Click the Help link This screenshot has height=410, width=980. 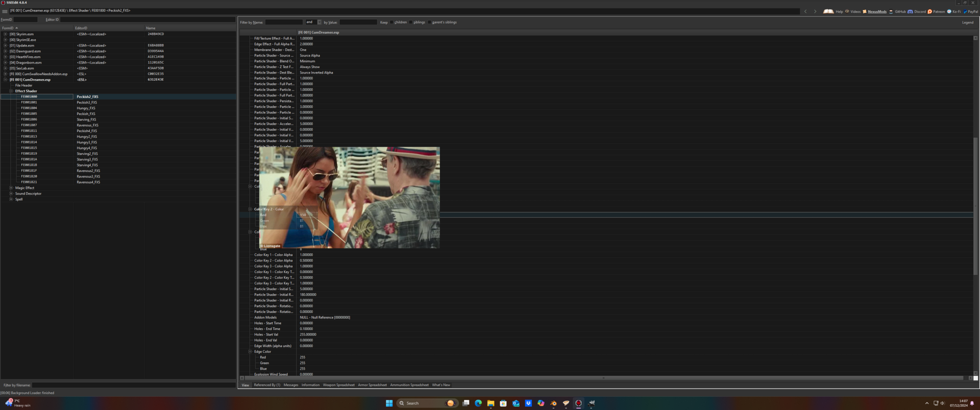click(x=839, y=11)
